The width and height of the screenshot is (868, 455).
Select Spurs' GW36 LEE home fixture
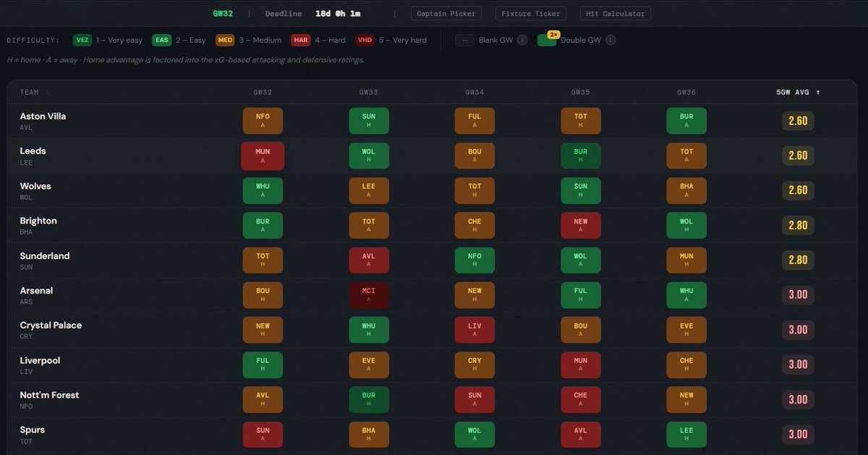686,435
